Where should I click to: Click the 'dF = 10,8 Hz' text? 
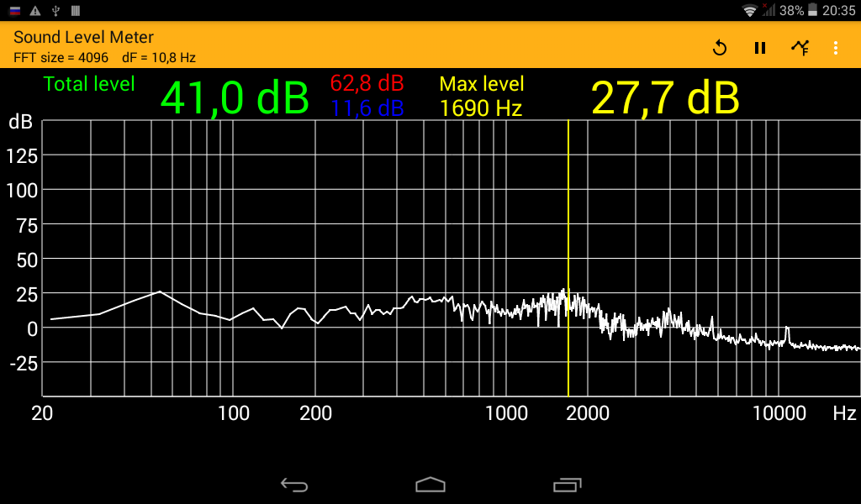159,58
